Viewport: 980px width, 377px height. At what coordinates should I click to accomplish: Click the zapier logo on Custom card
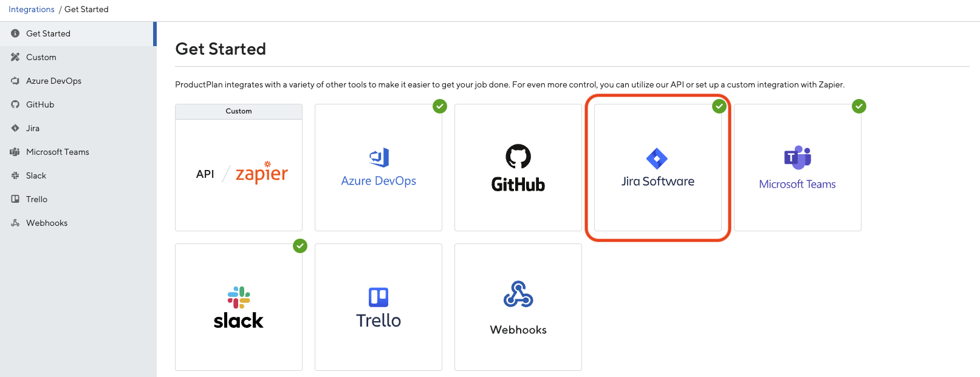(x=262, y=173)
